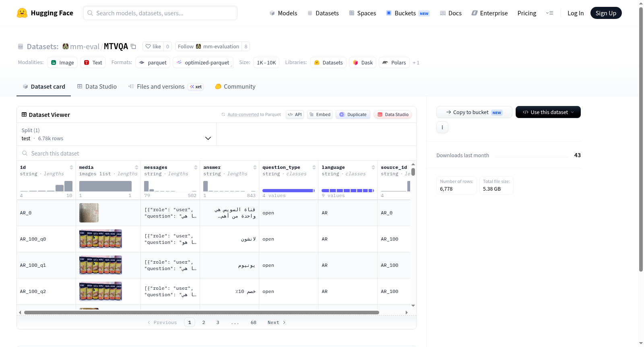Go to page 3 of dataset

tap(218, 322)
